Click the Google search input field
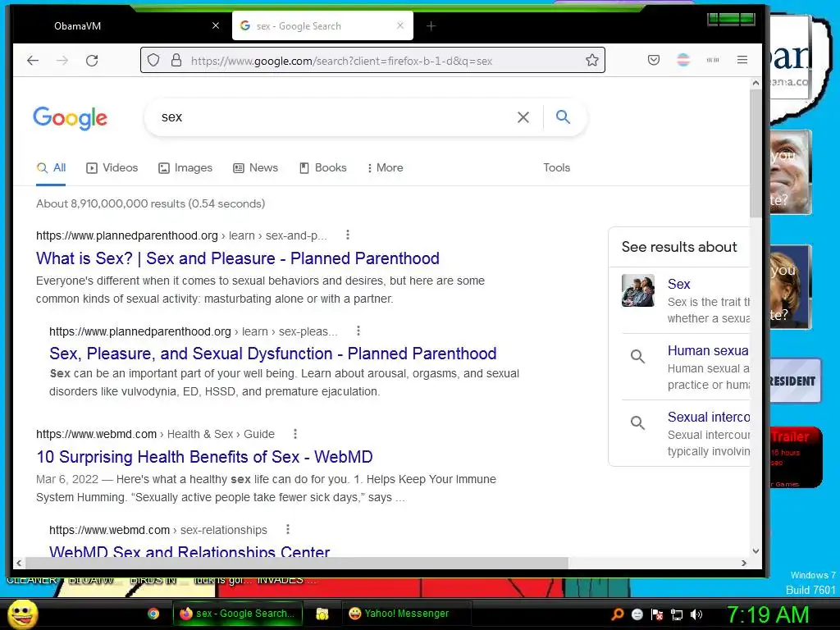840x630 pixels. click(332, 116)
